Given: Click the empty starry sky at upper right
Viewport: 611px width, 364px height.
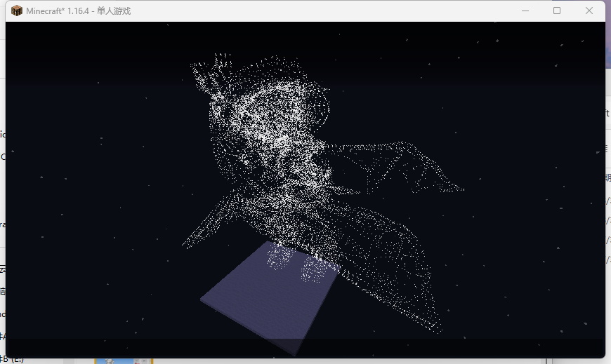Looking at the screenshot, I should point(527,84).
